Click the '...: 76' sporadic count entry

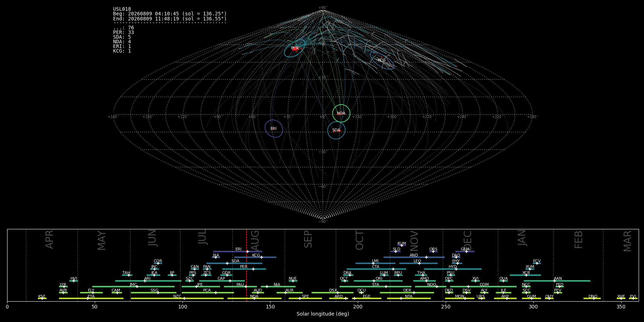pos(123,28)
